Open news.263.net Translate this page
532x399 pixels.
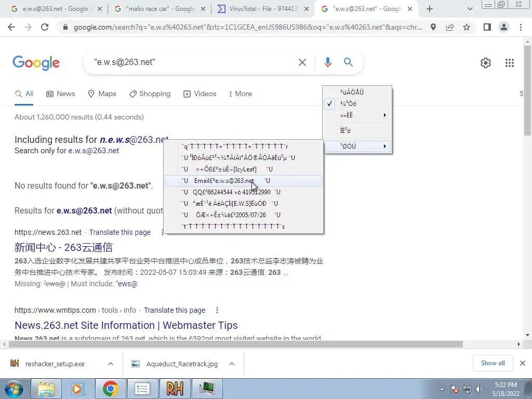coord(120,232)
